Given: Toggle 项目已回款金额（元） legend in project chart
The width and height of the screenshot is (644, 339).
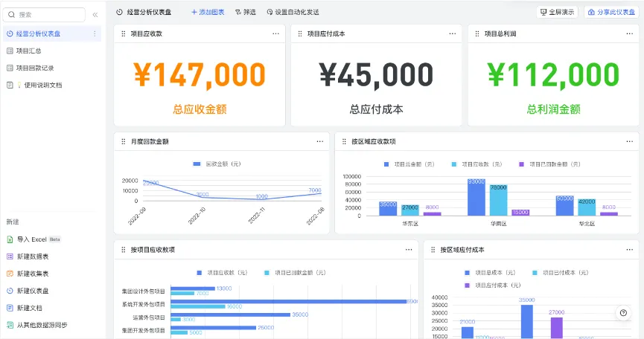Looking at the screenshot, I should (295, 273).
